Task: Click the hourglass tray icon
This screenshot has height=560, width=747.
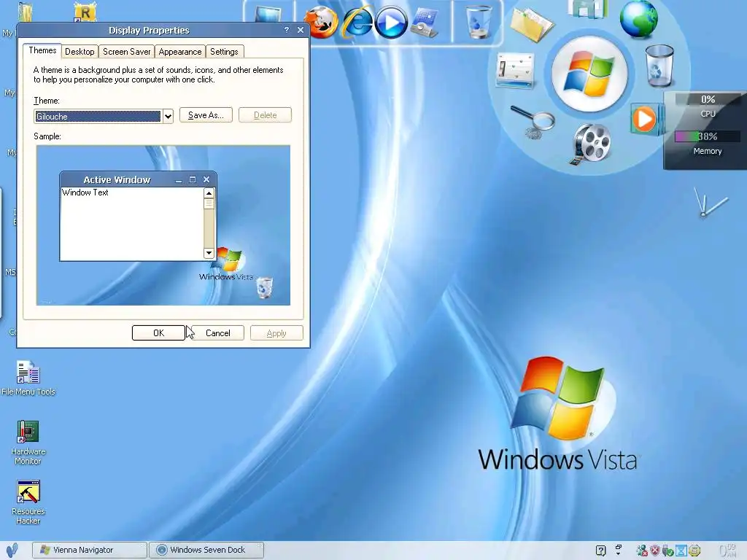Action: click(681, 551)
